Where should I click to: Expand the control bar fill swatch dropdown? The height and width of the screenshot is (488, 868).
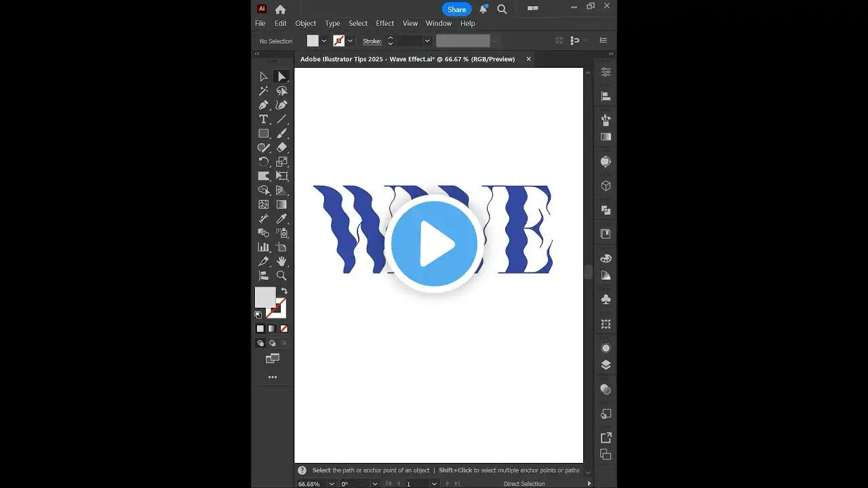(324, 41)
